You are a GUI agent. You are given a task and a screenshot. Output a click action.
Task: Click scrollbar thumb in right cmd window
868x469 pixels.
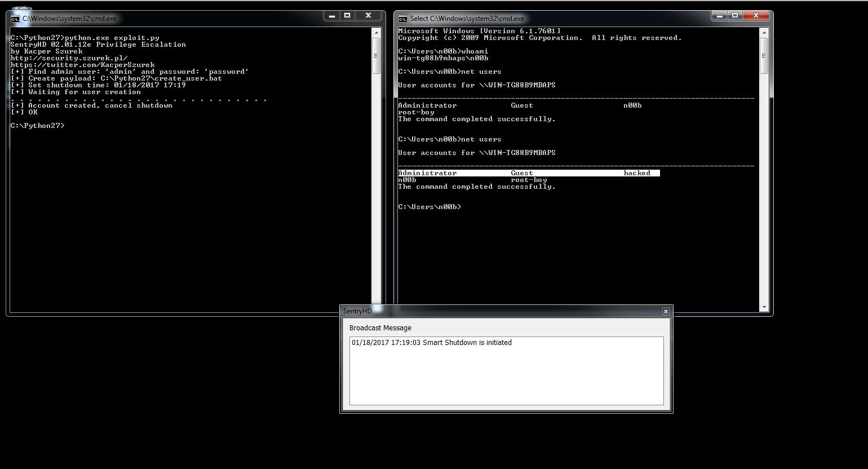point(764,56)
